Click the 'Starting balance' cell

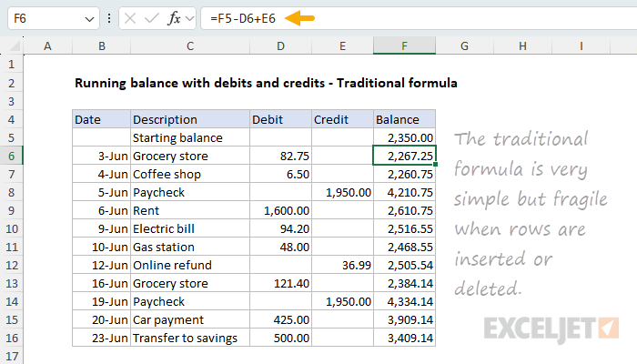point(190,137)
